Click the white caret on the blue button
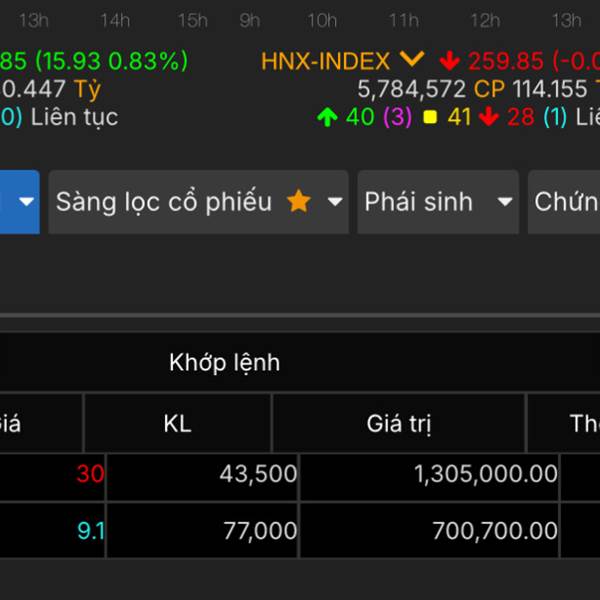 coord(27,202)
